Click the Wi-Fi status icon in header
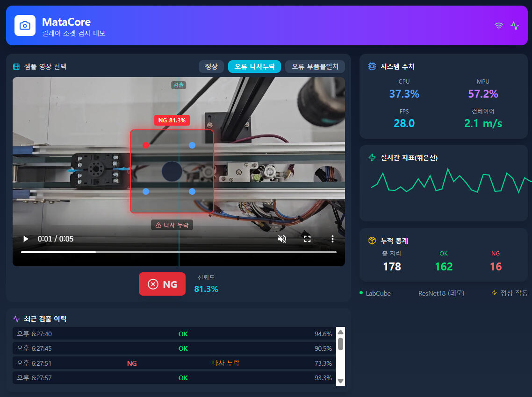 [x=499, y=26]
